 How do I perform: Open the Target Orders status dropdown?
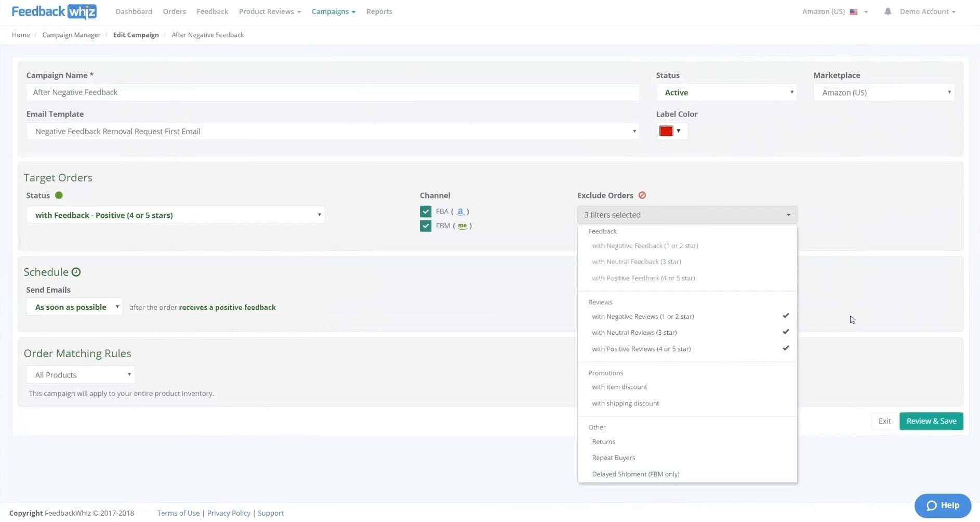[176, 215]
